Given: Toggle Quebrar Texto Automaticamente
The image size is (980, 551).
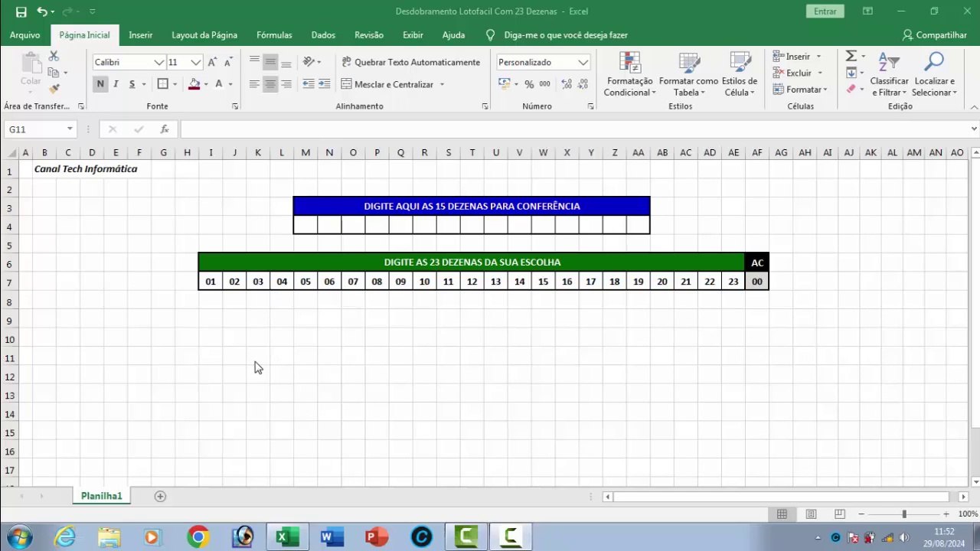Looking at the screenshot, I should click(x=410, y=62).
